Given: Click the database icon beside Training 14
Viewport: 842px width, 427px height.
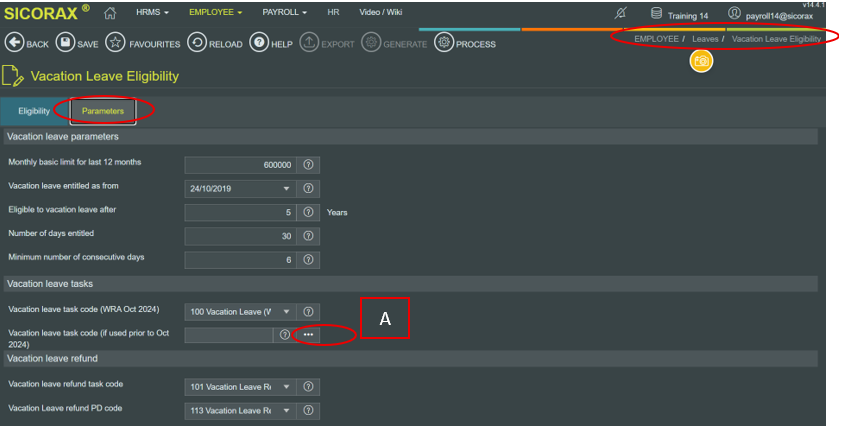Looking at the screenshot, I should 656,13.
